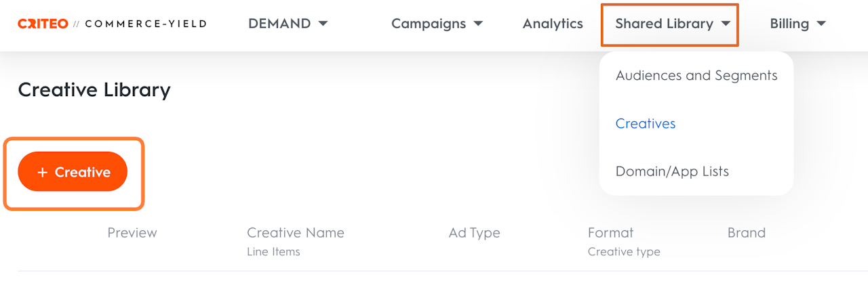Open the Analytics page
Screen dimensions: 868x281
pos(553,24)
